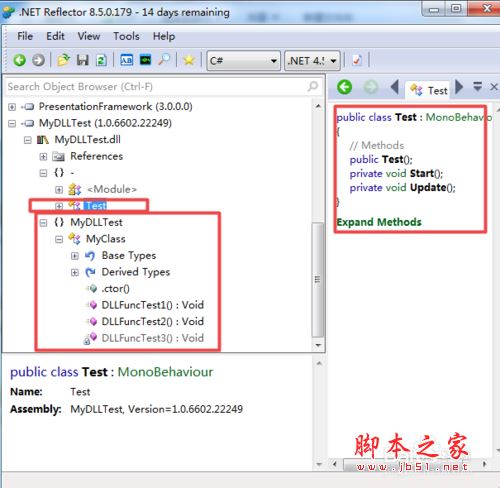Click MonoBehaviour link in bottom description

tap(165, 372)
